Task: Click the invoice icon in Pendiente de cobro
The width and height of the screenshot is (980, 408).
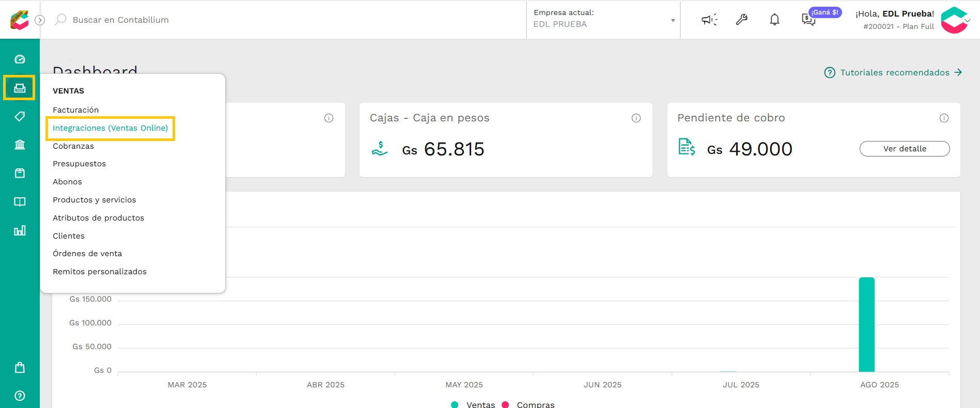Action: click(687, 147)
